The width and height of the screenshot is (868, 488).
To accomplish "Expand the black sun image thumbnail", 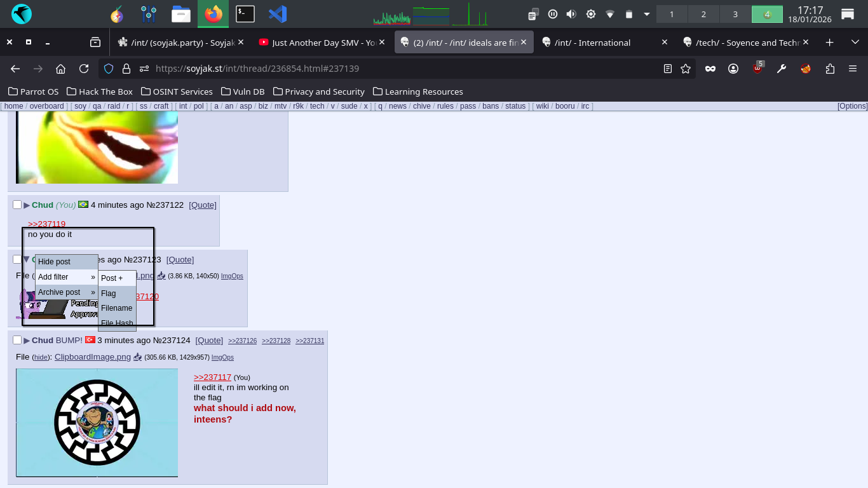I will pos(97,423).
